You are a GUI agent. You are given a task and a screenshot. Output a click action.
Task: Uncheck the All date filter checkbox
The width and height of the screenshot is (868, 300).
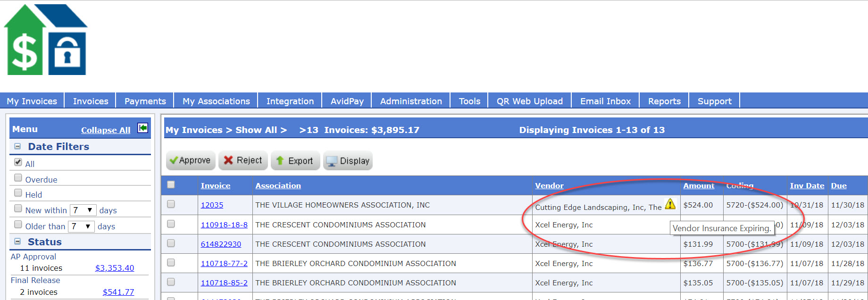18,162
